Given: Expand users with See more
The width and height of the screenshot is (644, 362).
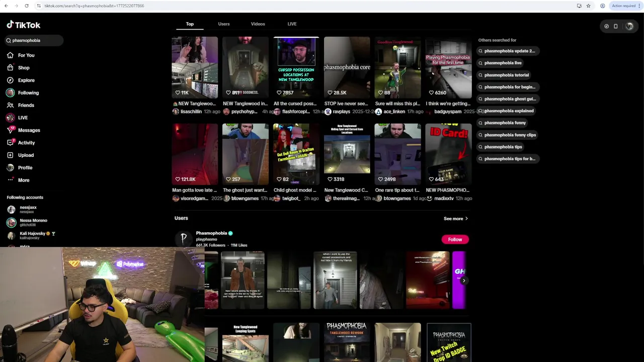Looking at the screenshot, I should coord(456,219).
